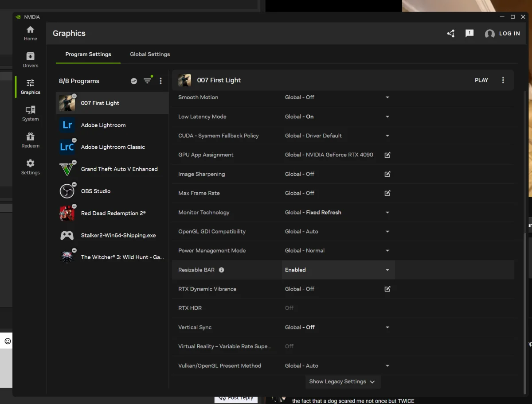Select Adobe Lightroom Classic in programs list
This screenshot has width=532, height=404.
click(112, 147)
